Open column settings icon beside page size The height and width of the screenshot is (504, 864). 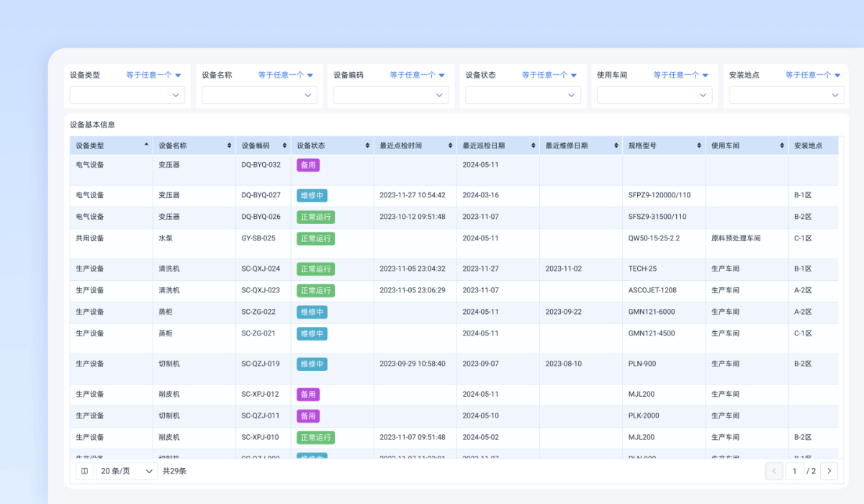click(x=84, y=471)
